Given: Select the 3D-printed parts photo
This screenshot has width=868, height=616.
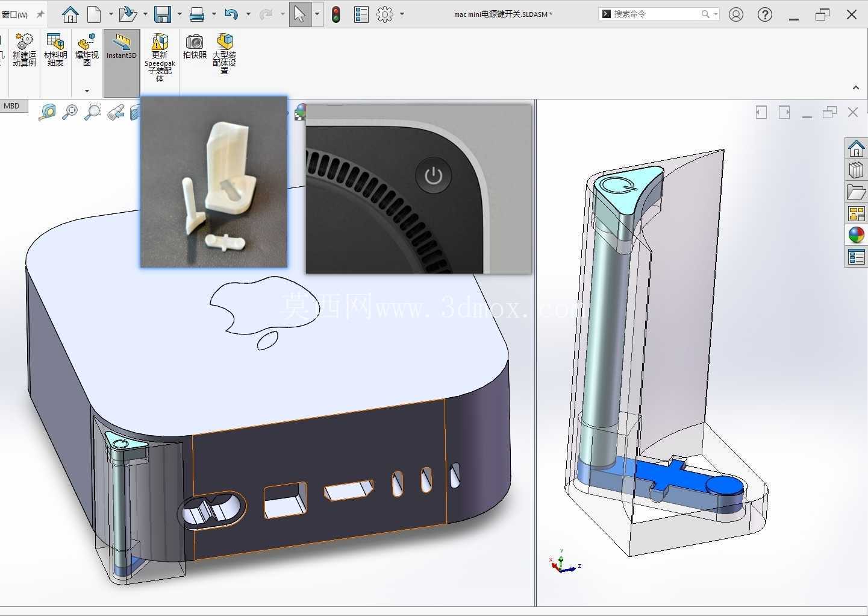Looking at the screenshot, I should coord(214,181).
